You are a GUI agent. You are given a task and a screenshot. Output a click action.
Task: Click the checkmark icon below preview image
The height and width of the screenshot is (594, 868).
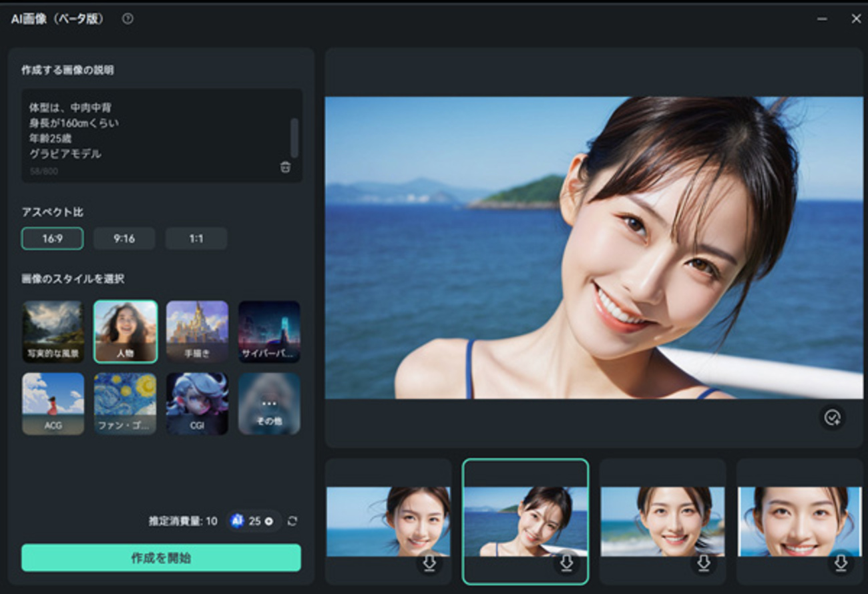pyautogui.click(x=832, y=418)
